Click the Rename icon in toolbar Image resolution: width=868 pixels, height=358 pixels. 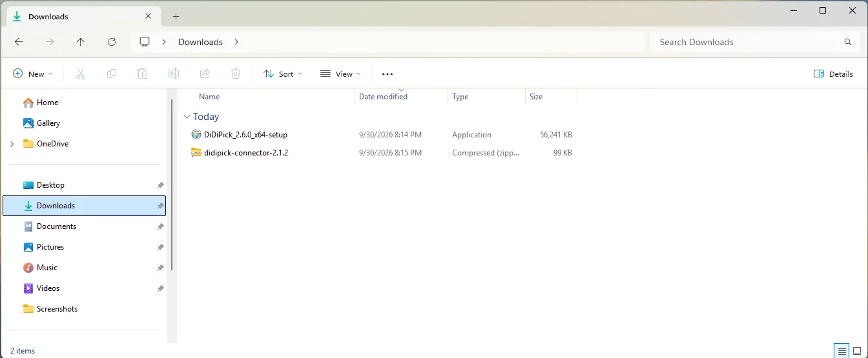[174, 74]
